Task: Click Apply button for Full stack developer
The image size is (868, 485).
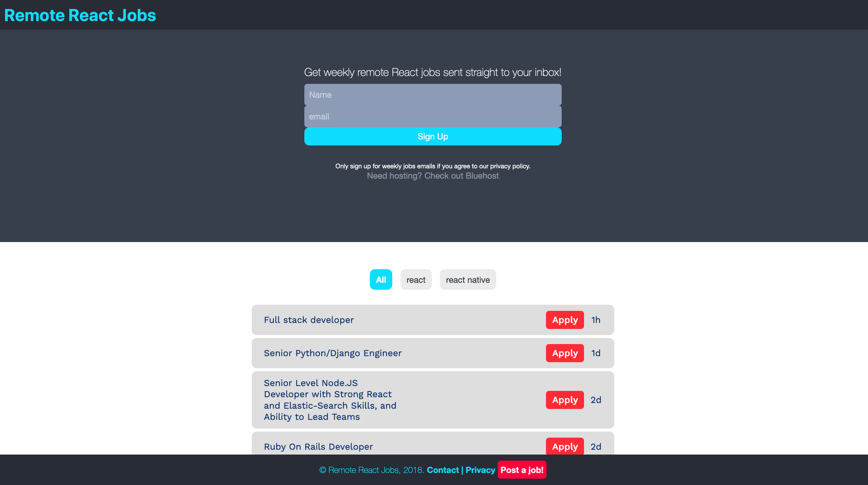Action: pyautogui.click(x=565, y=319)
